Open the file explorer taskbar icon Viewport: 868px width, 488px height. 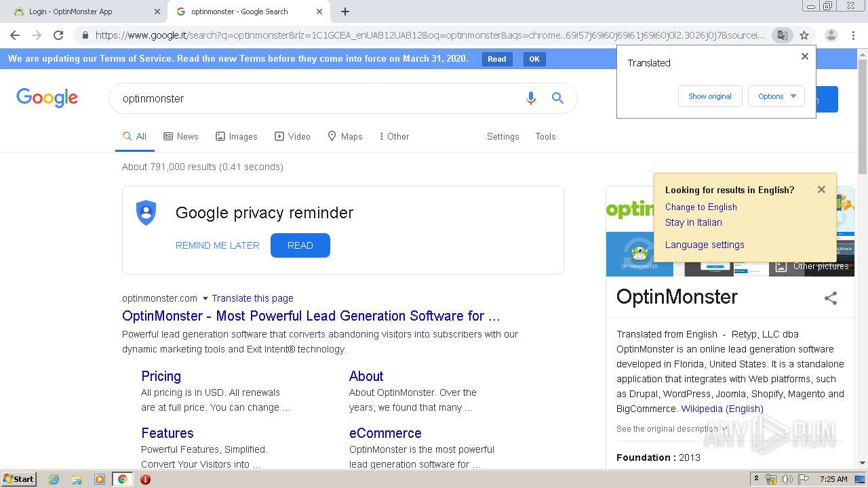click(77, 479)
